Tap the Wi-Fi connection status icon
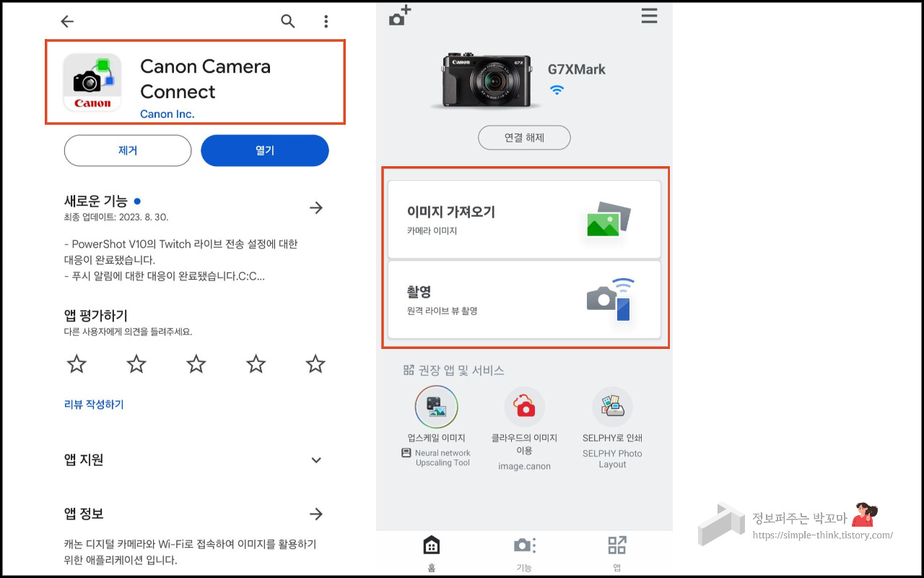The image size is (924, 578). (x=557, y=90)
